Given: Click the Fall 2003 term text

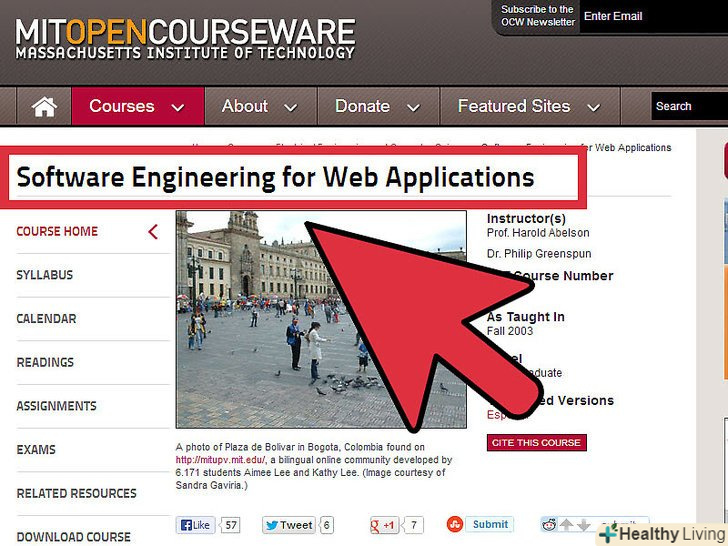Looking at the screenshot, I should [510, 331].
